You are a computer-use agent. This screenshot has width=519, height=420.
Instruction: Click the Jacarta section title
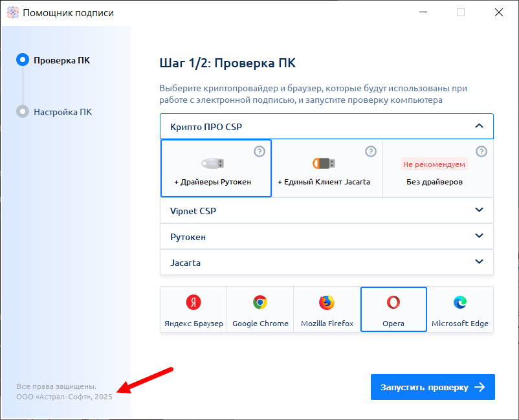[x=185, y=263]
